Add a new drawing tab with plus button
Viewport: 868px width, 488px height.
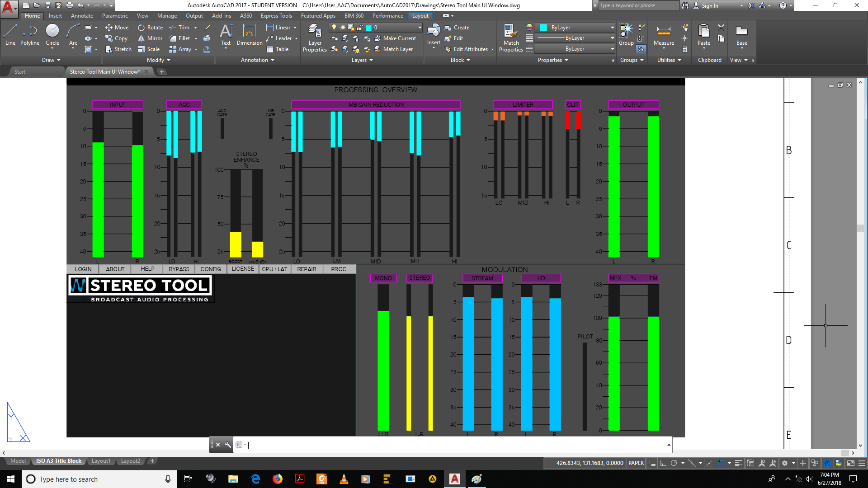click(x=162, y=71)
